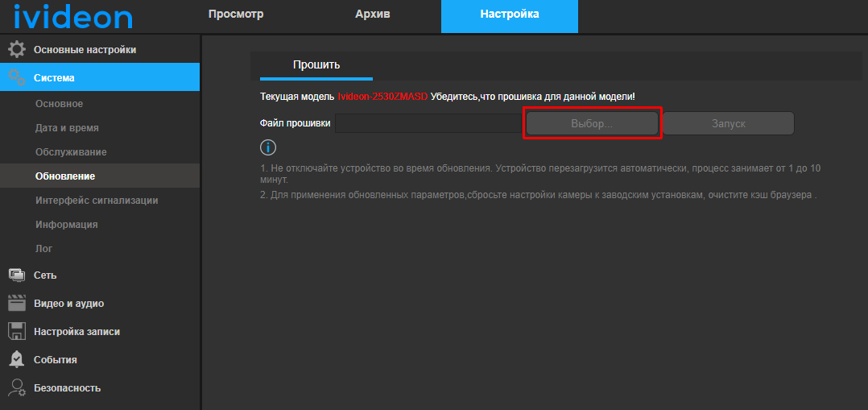Expand Видео и аудио section
The width and height of the screenshot is (868, 410).
pos(100,303)
